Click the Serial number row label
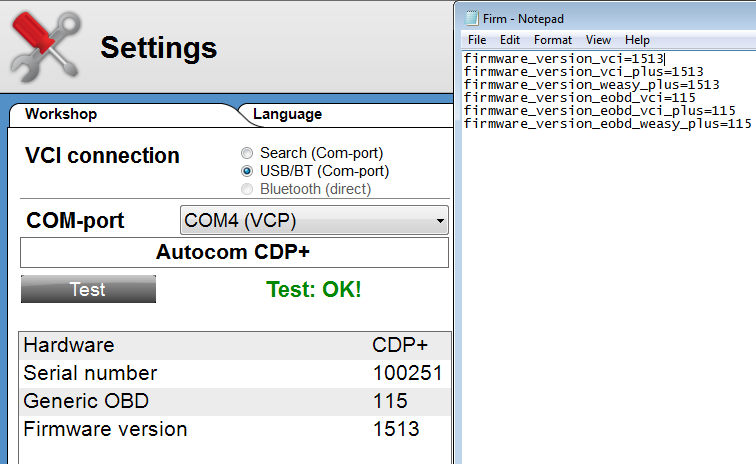This screenshot has width=756, height=464. 90,373
